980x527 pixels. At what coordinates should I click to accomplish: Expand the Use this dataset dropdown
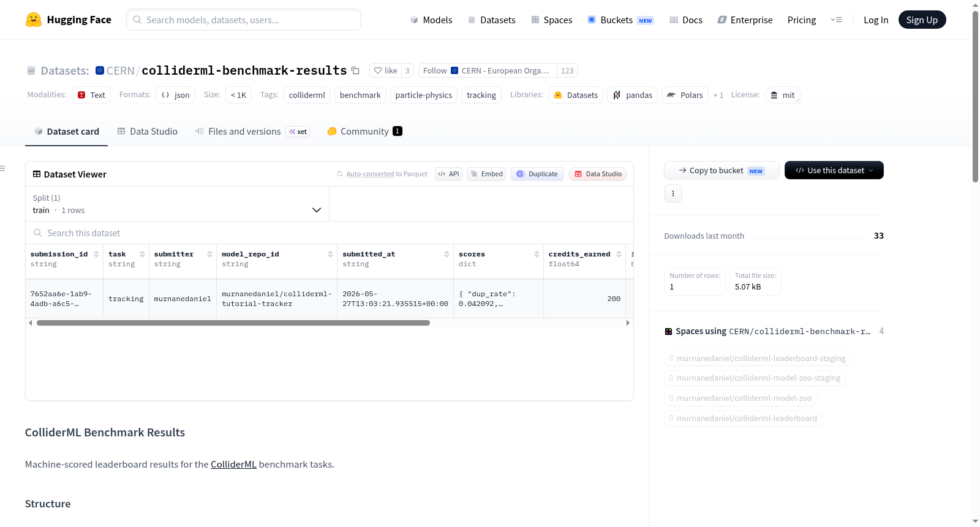[x=834, y=170]
